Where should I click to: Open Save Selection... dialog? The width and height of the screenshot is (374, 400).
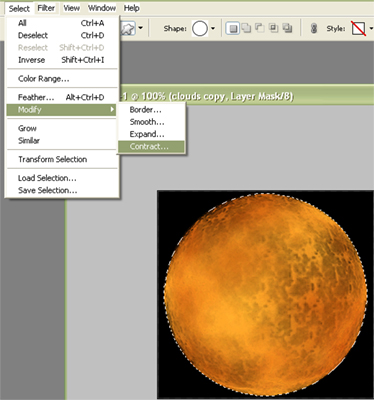point(62,190)
